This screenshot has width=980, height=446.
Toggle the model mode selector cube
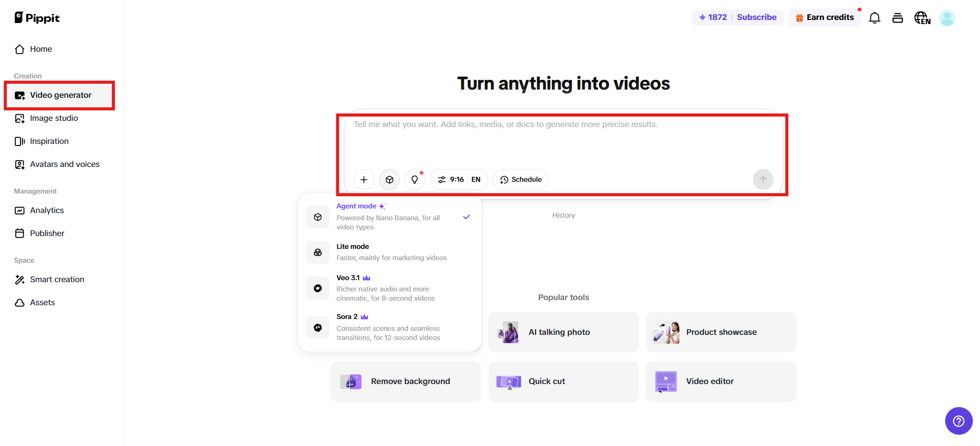click(390, 180)
